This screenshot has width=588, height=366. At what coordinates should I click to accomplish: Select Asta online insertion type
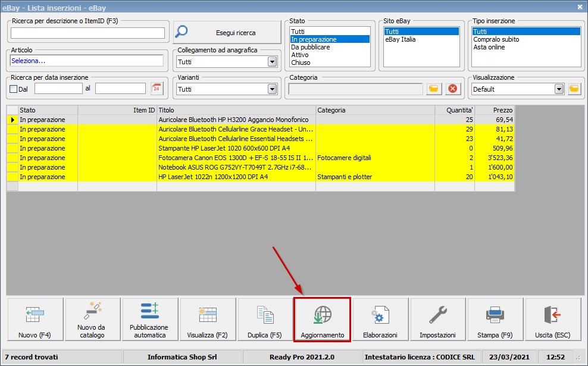[526, 47]
